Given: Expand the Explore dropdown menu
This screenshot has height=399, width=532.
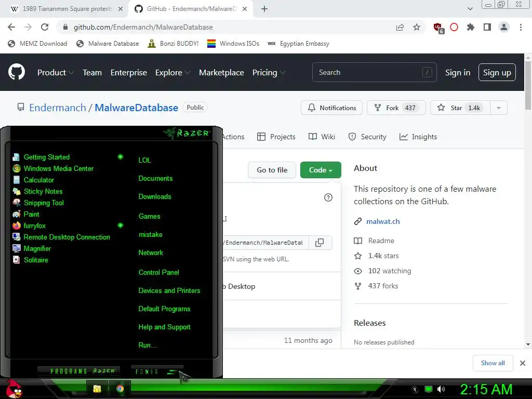Looking at the screenshot, I should [172, 72].
